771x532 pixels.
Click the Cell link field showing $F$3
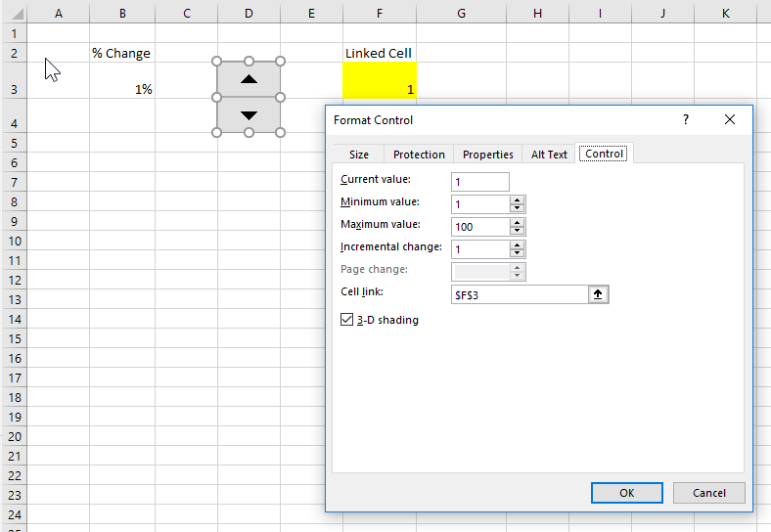[520, 294]
